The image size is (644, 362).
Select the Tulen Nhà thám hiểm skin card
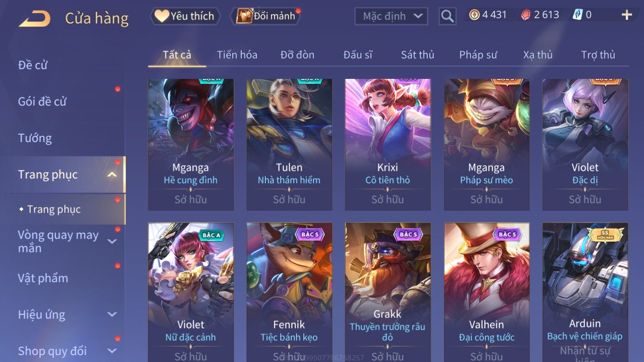pyautogui.click(x=289, y=145)
